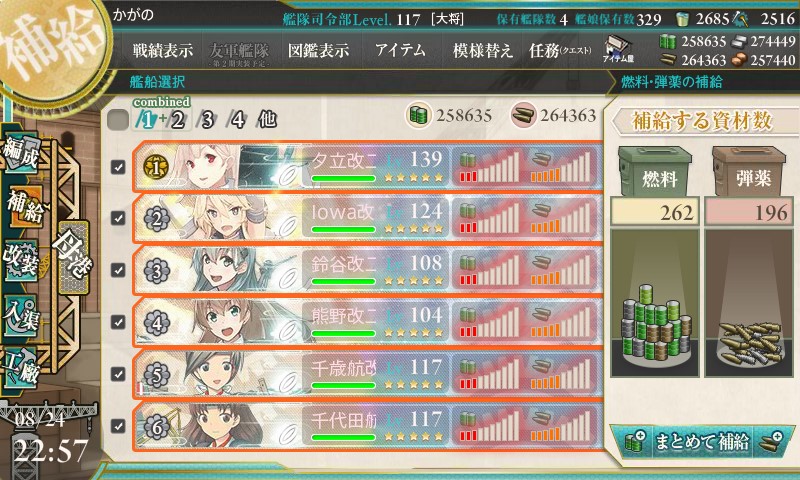Uncheck the 夕立改二 ship checkbox
Viewport: 800px width, 480px height.
pos(118,167)
